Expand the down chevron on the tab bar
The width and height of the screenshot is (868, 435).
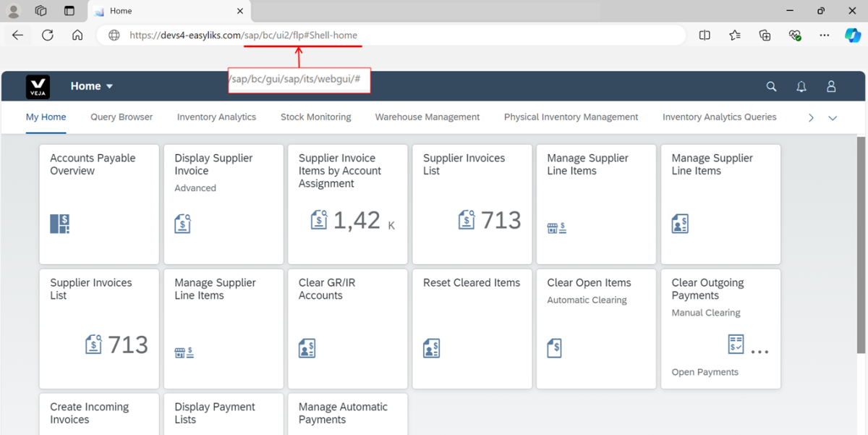pos(833,117)
